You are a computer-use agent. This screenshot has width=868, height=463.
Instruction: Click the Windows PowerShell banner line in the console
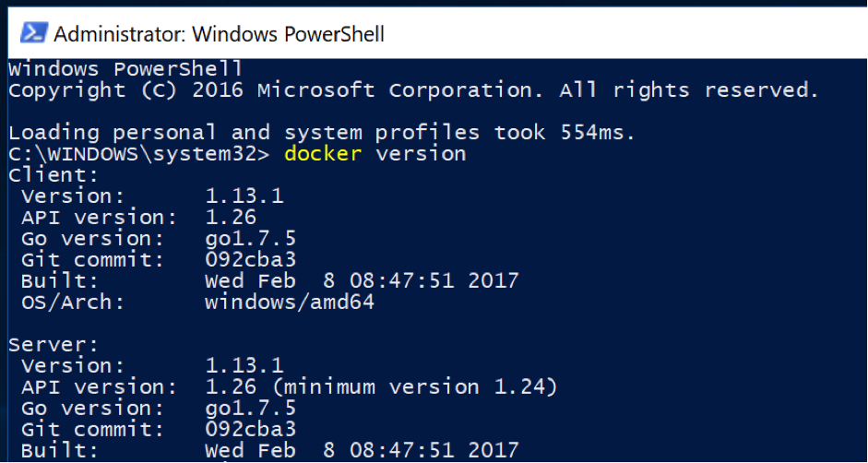(125, 69)
